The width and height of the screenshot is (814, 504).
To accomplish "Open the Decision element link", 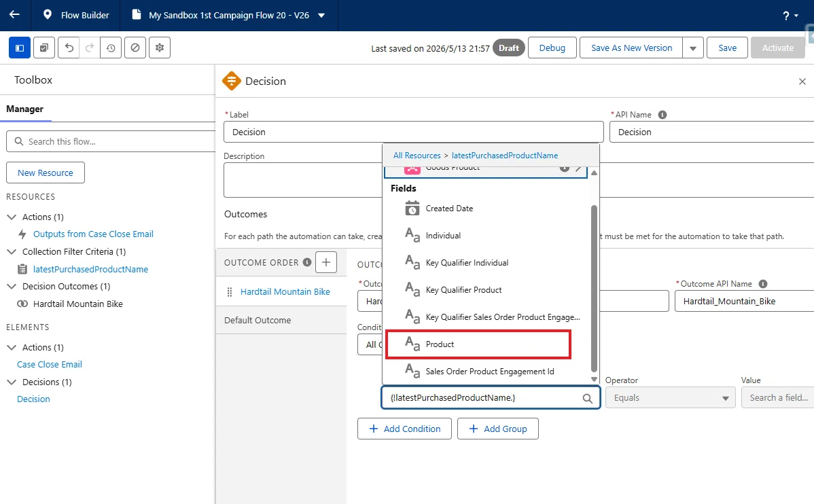I will point(33,399).
